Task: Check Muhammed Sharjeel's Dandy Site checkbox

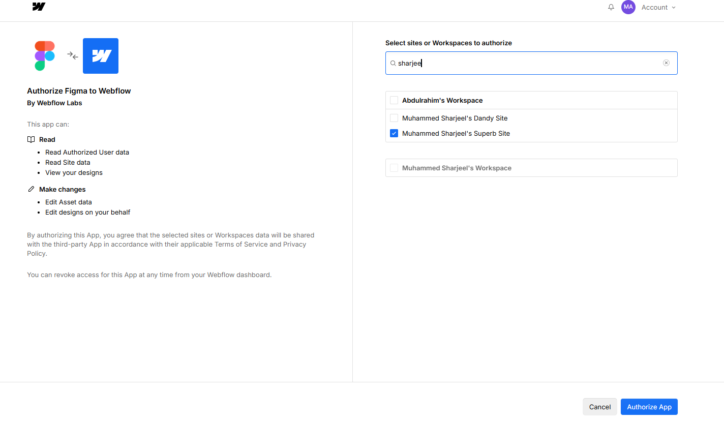Action: pos(394,118)
